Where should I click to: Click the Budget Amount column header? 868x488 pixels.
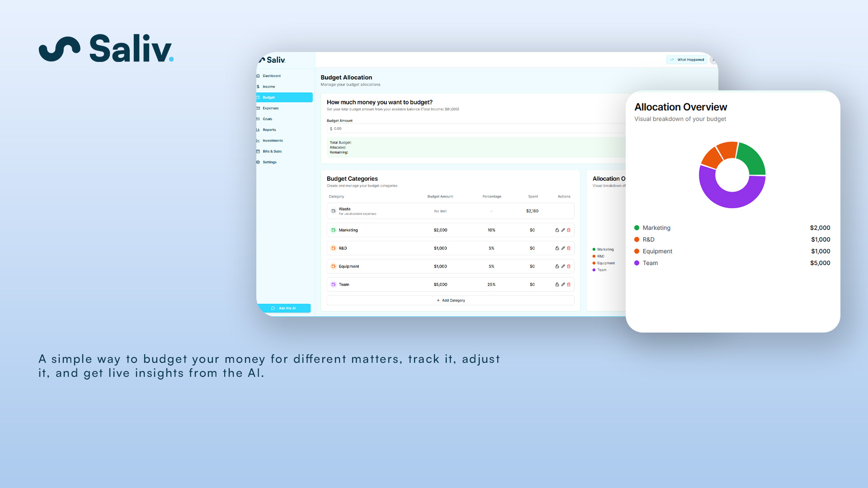[x=440, y=197]
